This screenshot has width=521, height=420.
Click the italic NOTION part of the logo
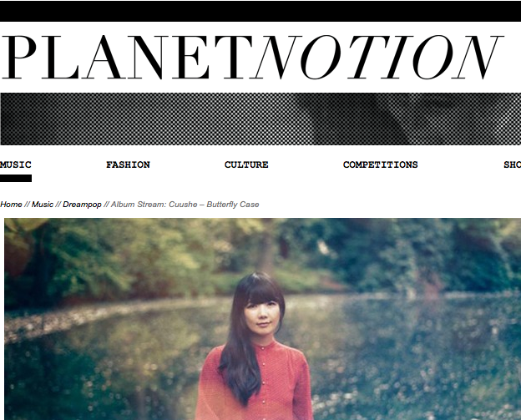[379, 57]
